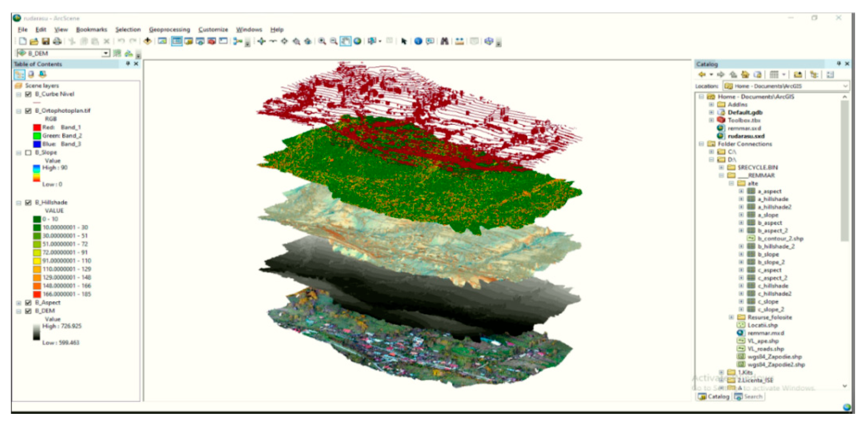Save the scene with floppy icon
The height and width of the screenshot is (425, 868).
pos(46,41)
